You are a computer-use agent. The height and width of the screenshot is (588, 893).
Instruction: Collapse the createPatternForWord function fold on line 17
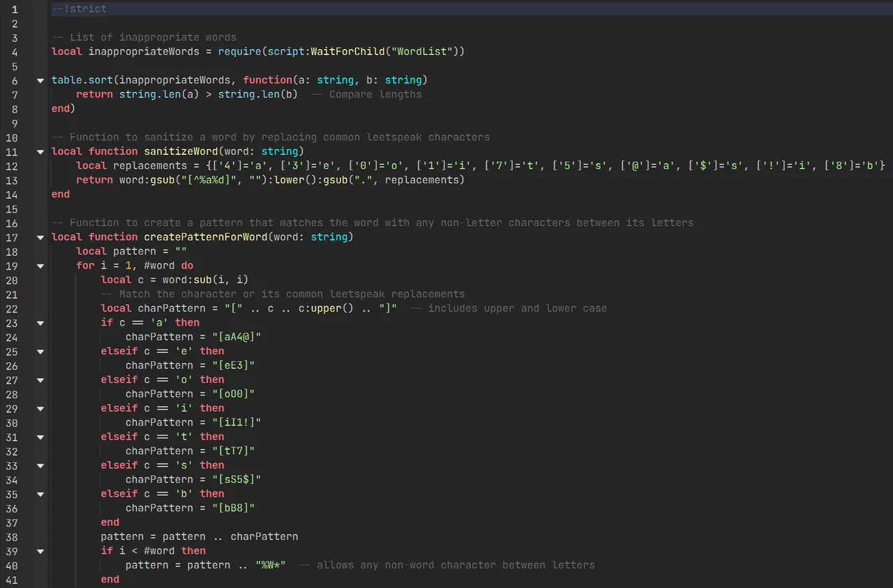click(x=40, y=237)
